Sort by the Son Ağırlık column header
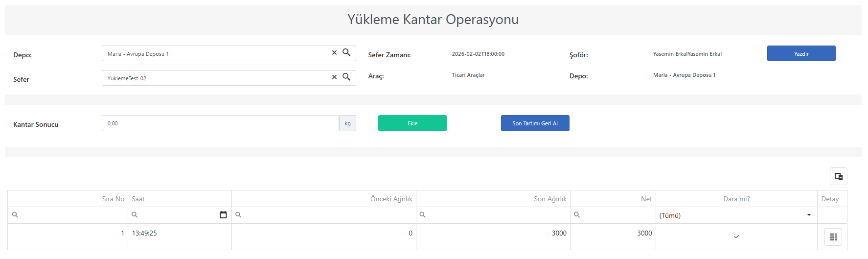Image resolution: width=868 pixels, height=259 pixels. tap(493, 199)
